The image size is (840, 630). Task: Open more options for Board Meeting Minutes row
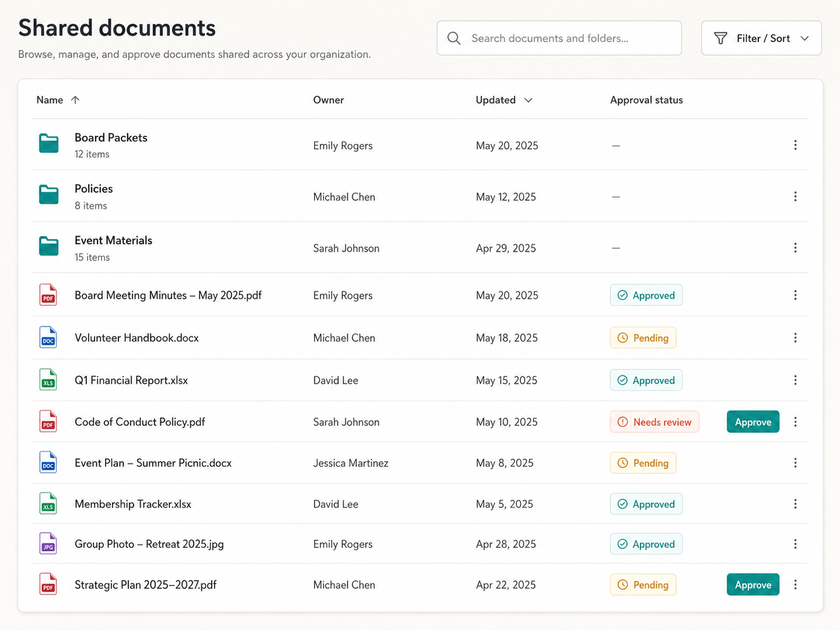point(795,295)
